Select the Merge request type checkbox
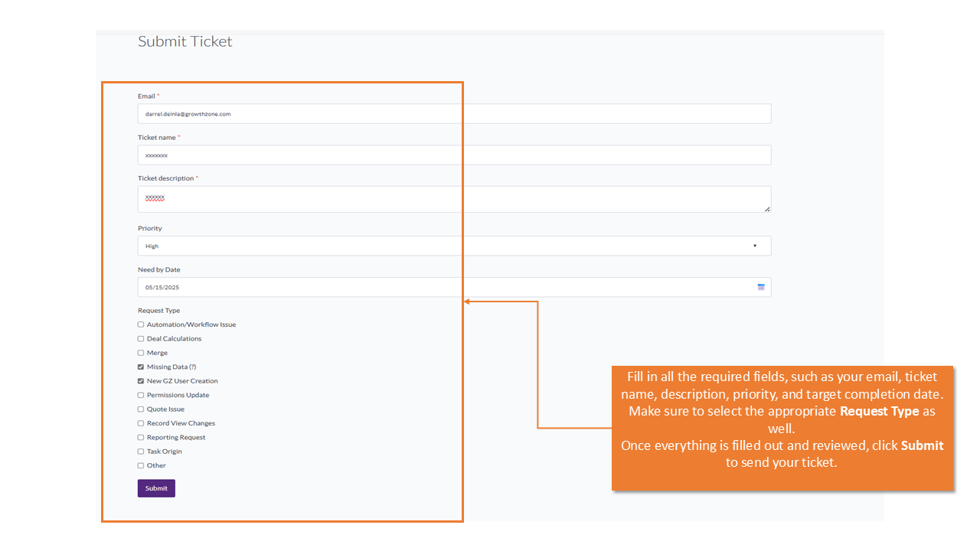Image resolution: width=980 pixels, height=551 pixels. [141, 353]
